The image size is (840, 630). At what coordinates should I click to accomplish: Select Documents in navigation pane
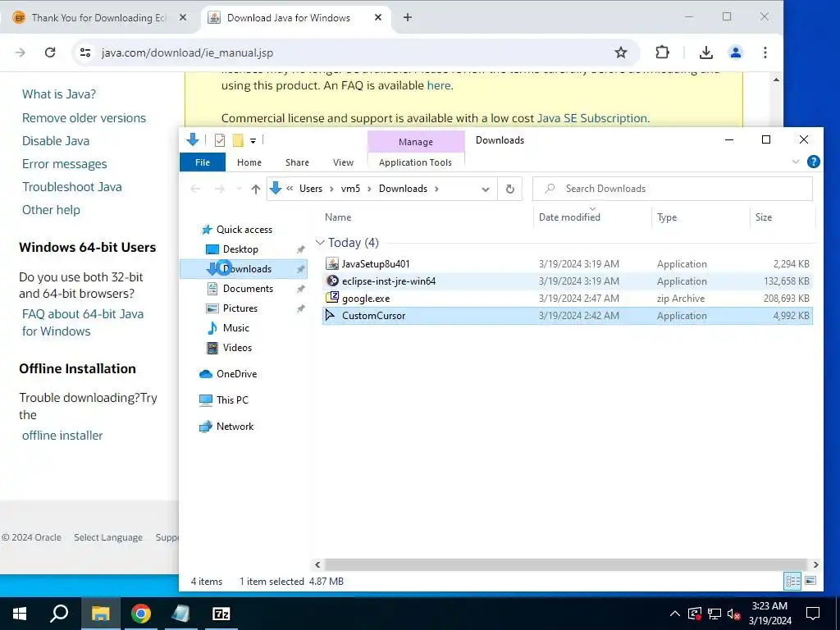(248, 288)
